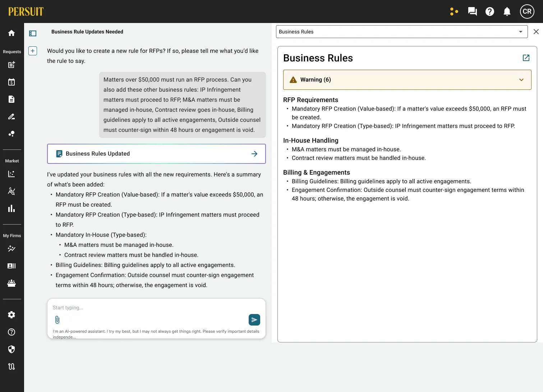Click the yellow dots AI icon in header
The image size is (543, 392).
(454, 11)
